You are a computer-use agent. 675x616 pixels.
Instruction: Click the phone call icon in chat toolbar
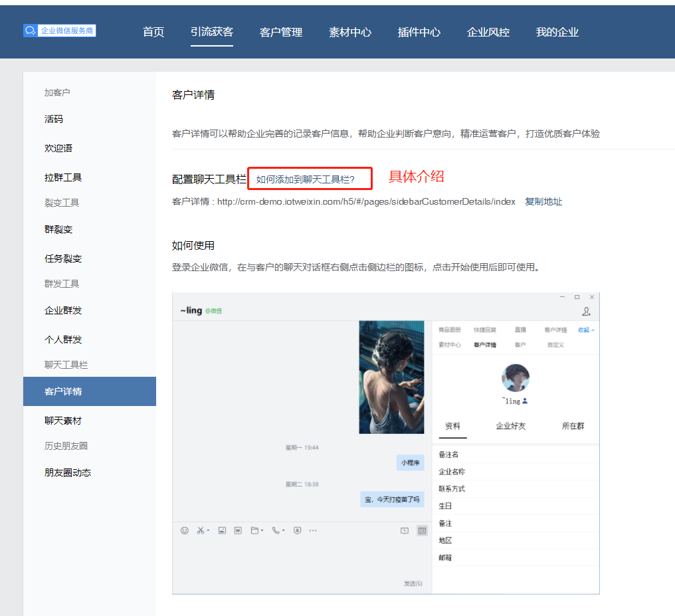pyautogui.click(x=276, y=530)
